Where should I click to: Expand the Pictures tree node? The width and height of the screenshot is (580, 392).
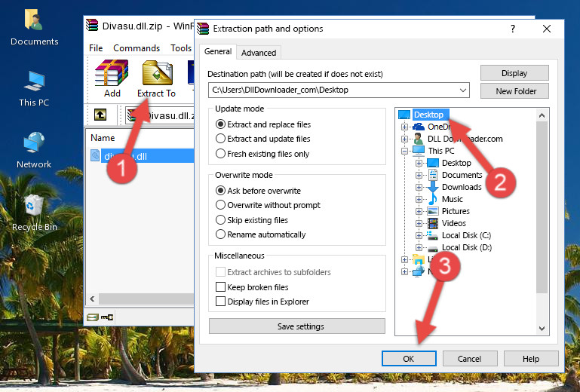(419, 212)
